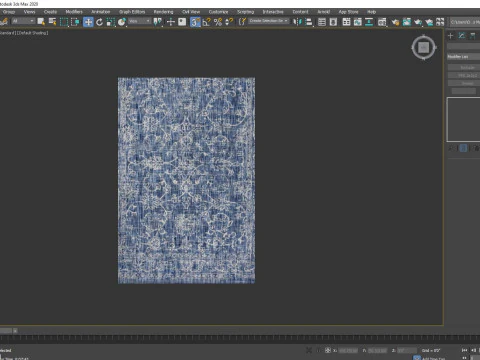This screenshot has height=360, width=480.
Task: Open the Civil View menu
Action: pos(191,12)
